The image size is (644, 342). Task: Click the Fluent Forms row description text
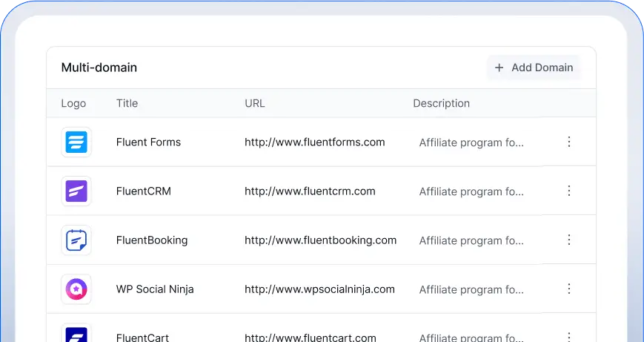(471, 142)
